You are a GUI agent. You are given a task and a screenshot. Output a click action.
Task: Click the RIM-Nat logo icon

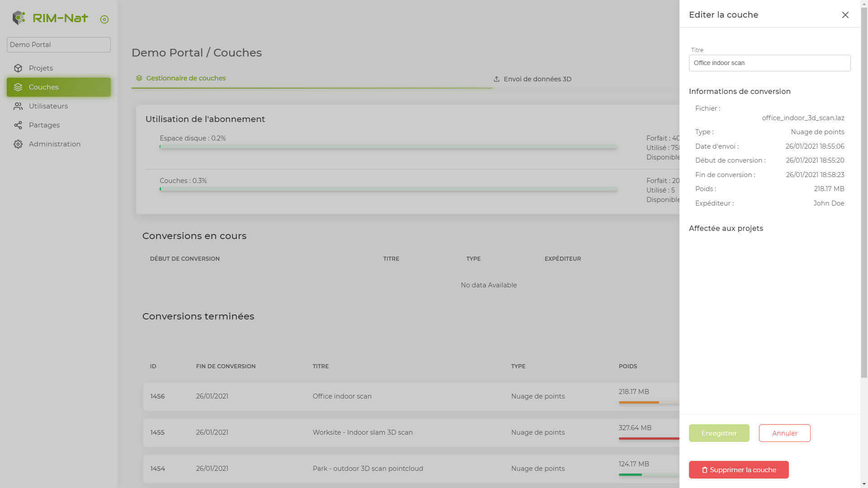[19, 18]
